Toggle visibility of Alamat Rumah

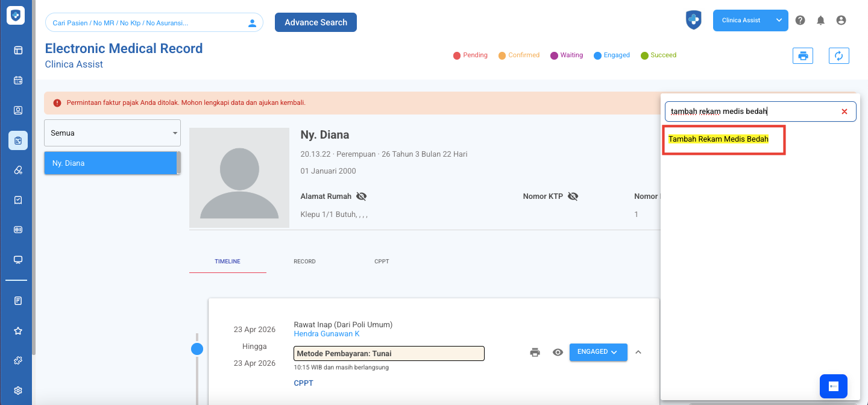pos(361,196)
